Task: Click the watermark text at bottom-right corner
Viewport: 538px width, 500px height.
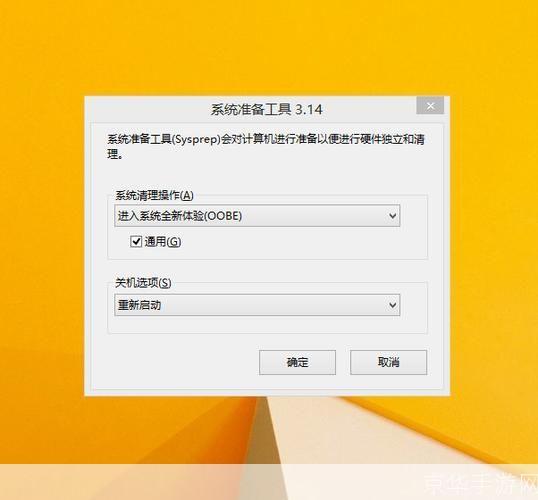Action: click(x=480, y=484)
